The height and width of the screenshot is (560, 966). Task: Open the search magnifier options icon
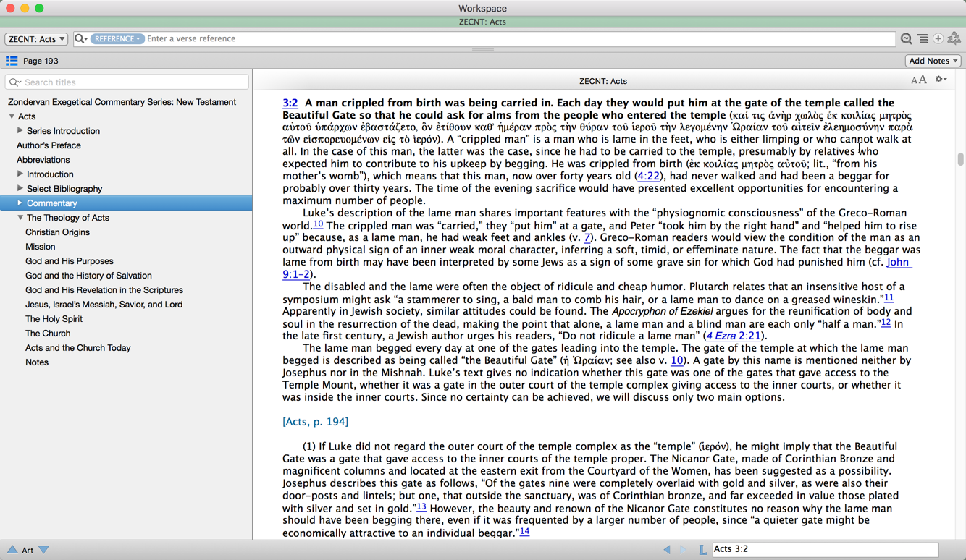coord(80,38)
